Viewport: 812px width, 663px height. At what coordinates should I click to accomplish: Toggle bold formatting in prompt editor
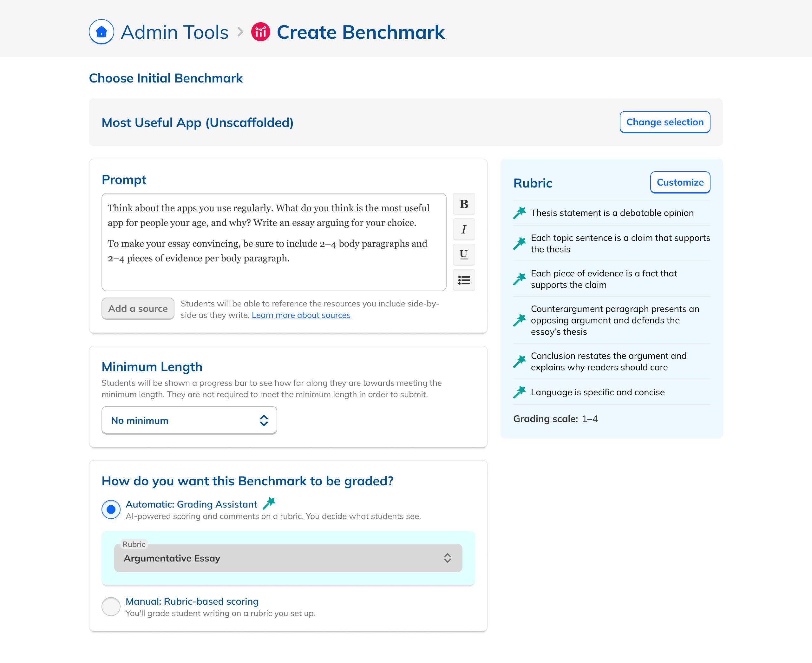pyautogui.click(x=463, y=204)
